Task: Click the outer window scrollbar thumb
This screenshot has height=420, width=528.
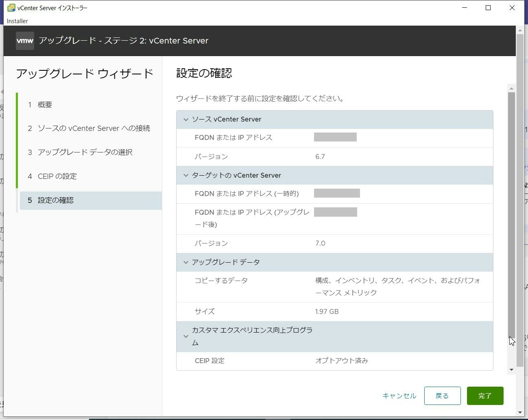Action: (520, 200)
